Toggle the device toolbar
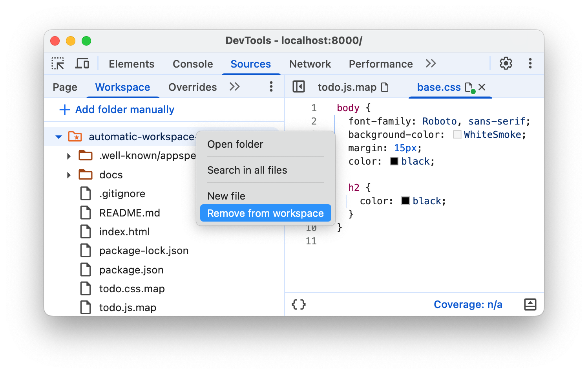 click(82, 63)
